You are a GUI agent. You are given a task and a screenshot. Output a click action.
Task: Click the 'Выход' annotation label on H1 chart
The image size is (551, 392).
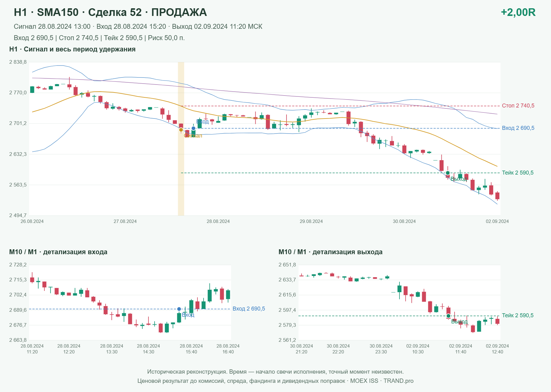[x=459, y=179]
